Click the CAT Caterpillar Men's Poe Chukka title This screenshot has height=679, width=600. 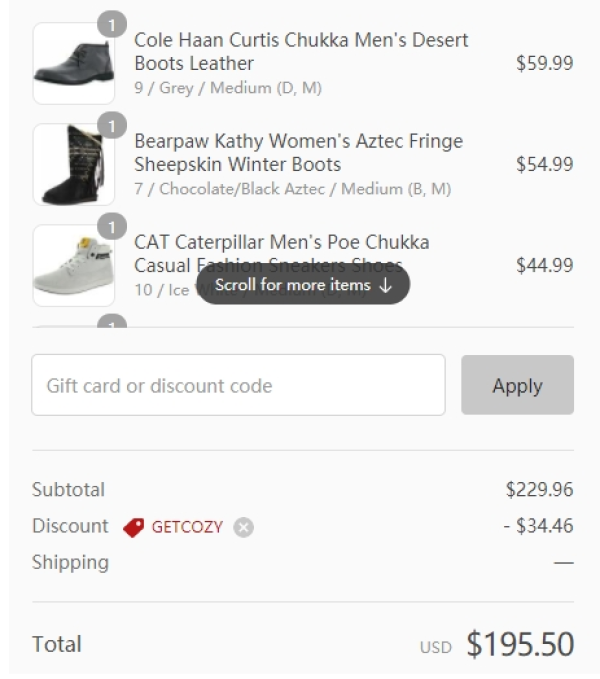(282, 254)
